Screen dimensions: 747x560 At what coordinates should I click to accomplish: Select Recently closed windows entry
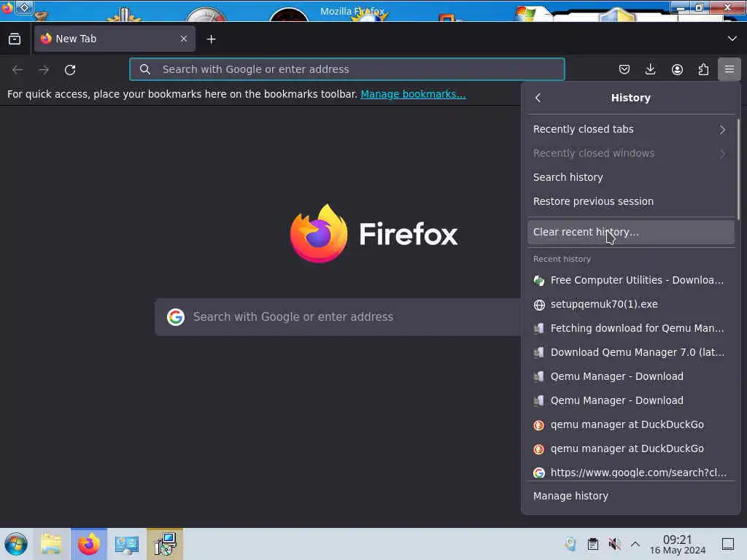click(631, 153)
